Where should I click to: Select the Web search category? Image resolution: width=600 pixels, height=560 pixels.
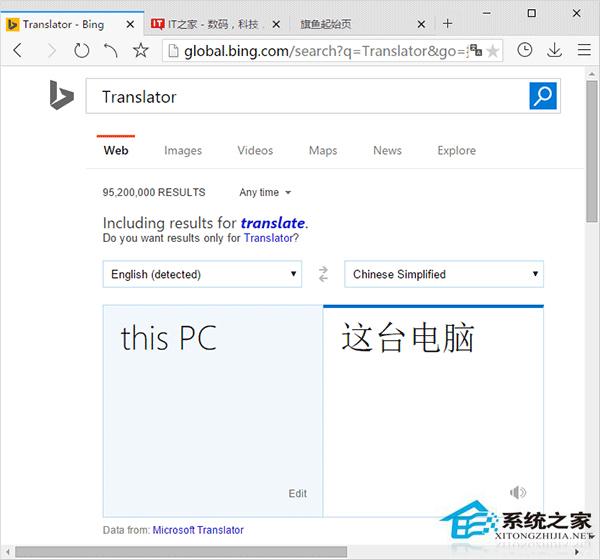pyautogui.click(x=116, y=150)
